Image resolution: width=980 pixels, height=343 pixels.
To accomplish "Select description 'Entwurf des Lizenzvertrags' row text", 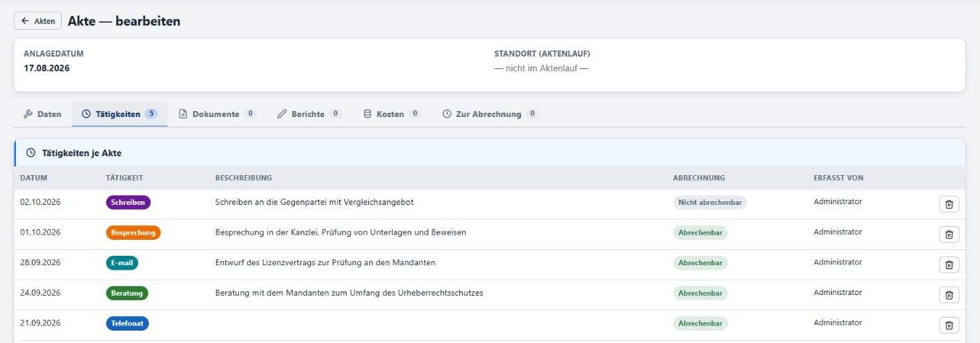I will tap(325, 262).
